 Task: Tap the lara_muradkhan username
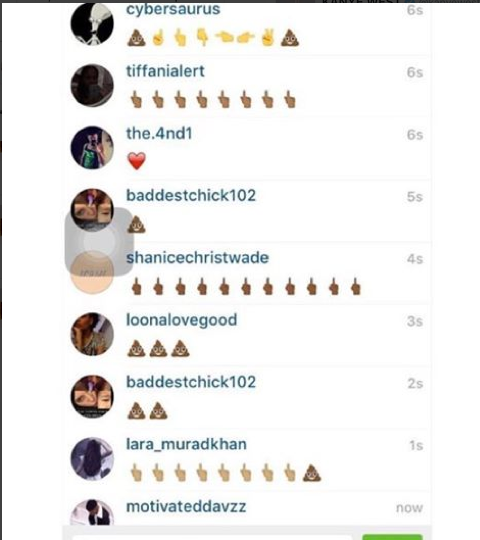(x=186, y=444)
